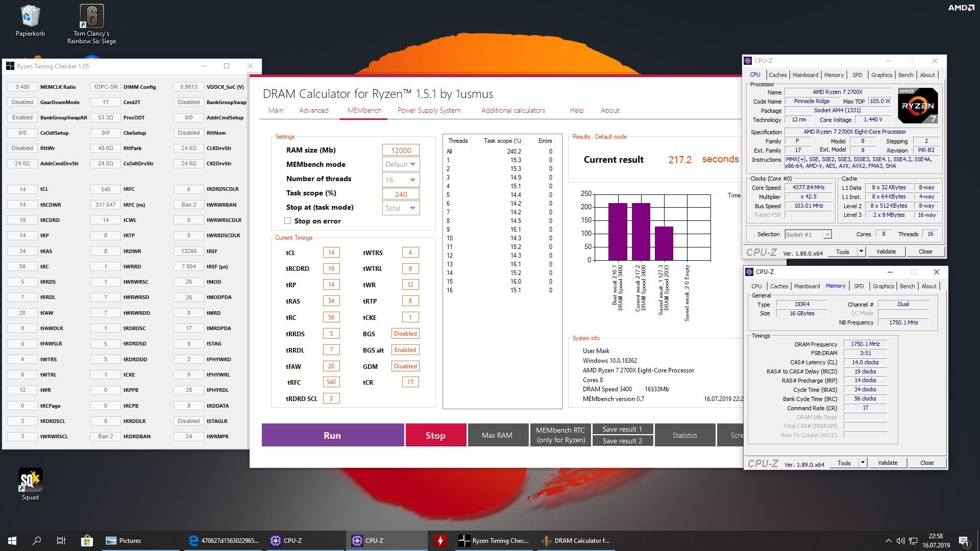Open MEMbench mode dropdown

pos(401,164)
